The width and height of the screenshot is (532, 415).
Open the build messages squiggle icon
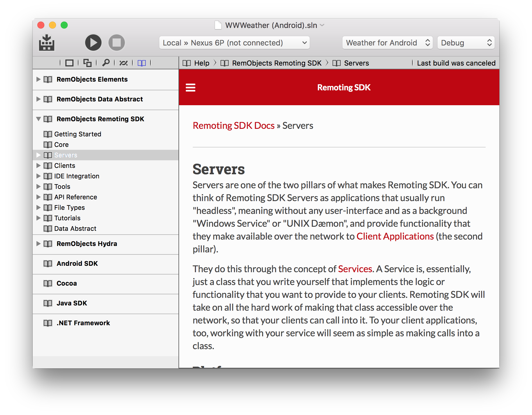(x=124, y=63)
